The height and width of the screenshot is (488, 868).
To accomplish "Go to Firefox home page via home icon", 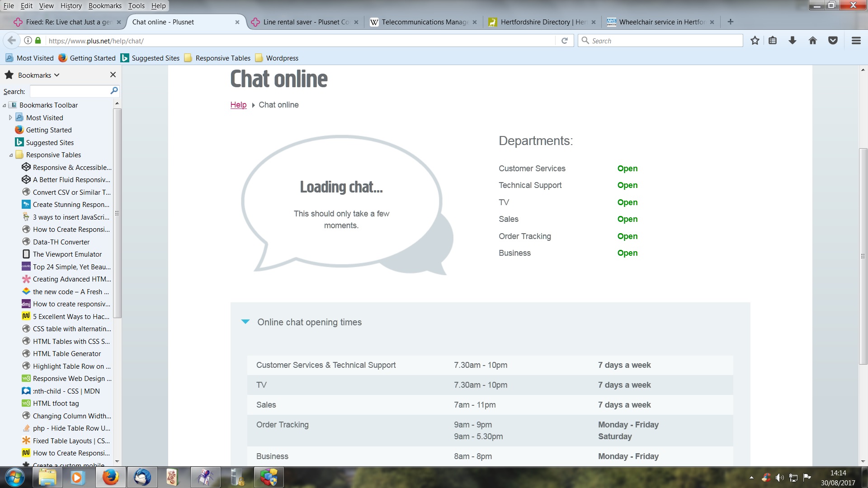I will pyautogui.click(x=813, y=40).
